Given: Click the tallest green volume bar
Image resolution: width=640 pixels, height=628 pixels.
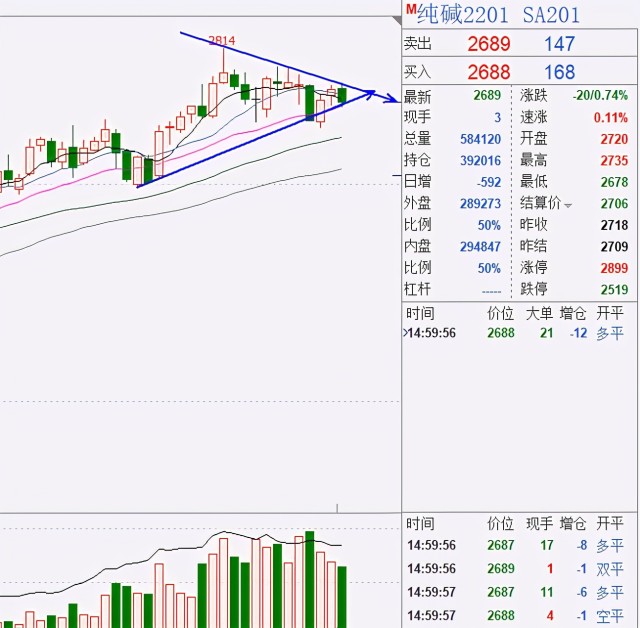Looking at the screenshot, I should [310, 579].
